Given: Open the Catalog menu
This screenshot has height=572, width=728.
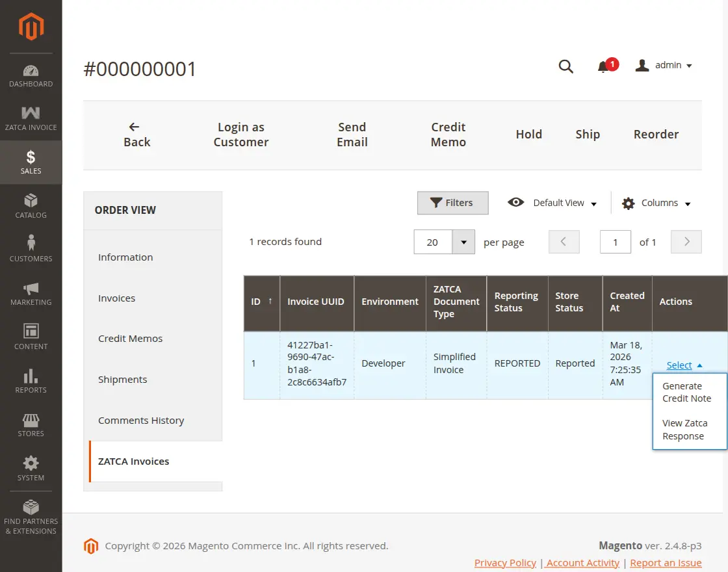Looking at the screenshot, I should pos(31,205).
